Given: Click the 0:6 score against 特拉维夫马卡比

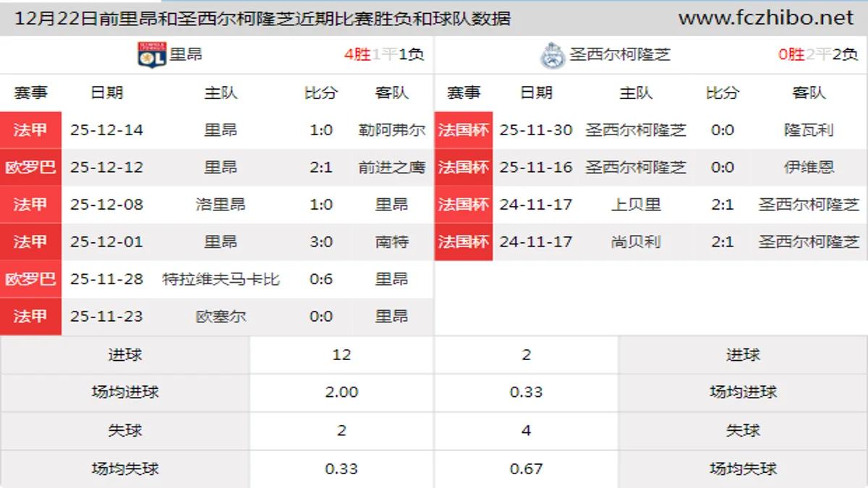Looking at the screenshot, I should (320, 279).
